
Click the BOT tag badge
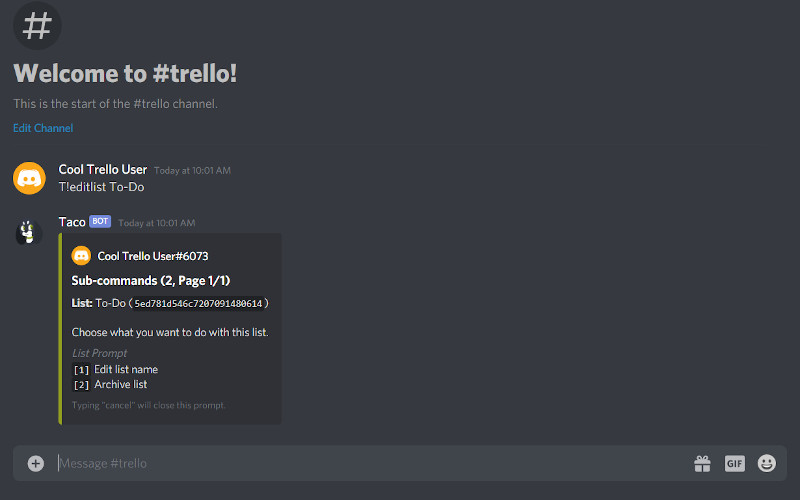click(100, 221)
